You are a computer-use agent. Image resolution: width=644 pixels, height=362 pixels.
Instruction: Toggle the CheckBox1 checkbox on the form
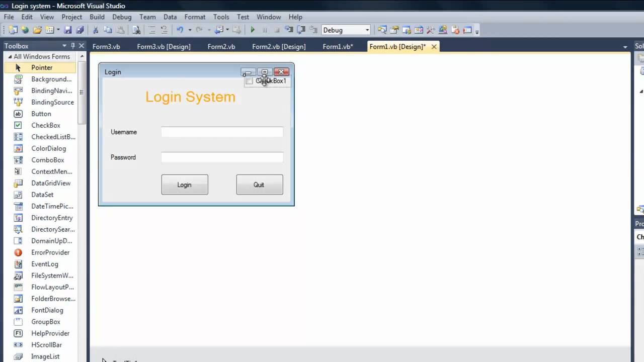pyautogui.click(x=249, y=81)
